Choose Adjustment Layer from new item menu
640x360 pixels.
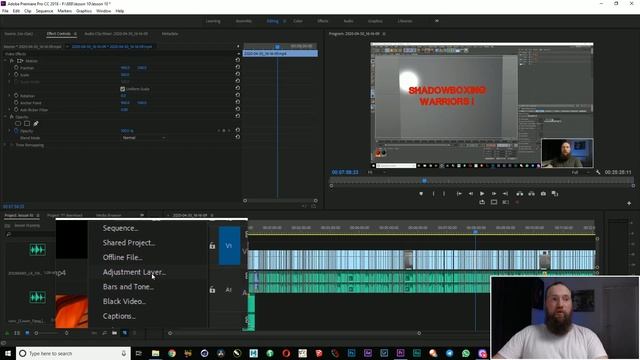(x=134, y=272)
